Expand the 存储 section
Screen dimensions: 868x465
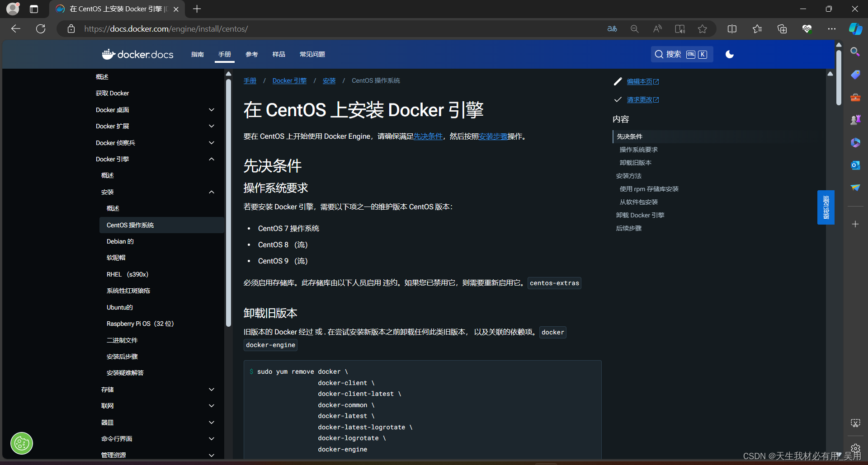pyautogui.click(x=211, y=390)
